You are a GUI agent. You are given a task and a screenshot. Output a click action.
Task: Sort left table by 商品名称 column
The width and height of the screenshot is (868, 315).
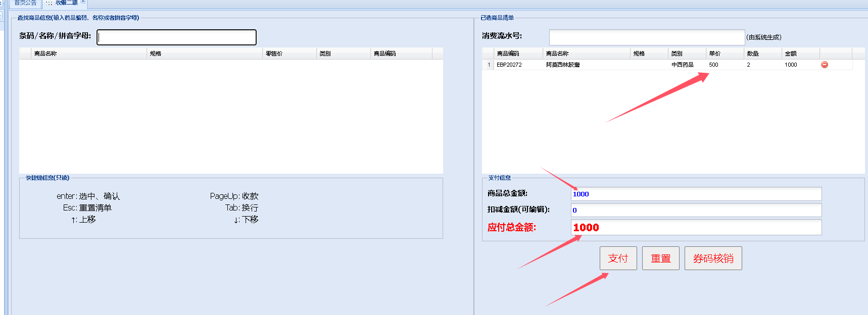(x=88, y=54)
